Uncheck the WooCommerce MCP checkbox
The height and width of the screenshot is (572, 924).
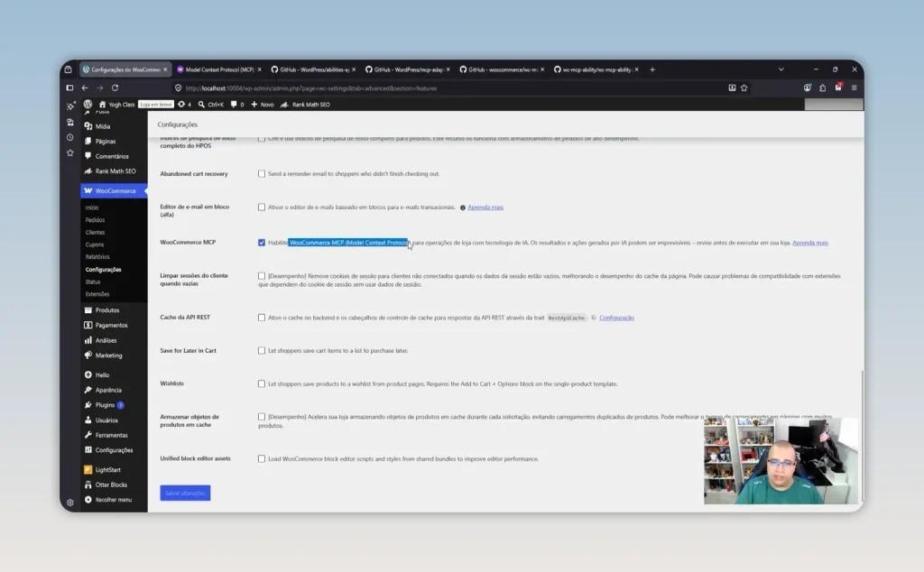pos(262,242)
